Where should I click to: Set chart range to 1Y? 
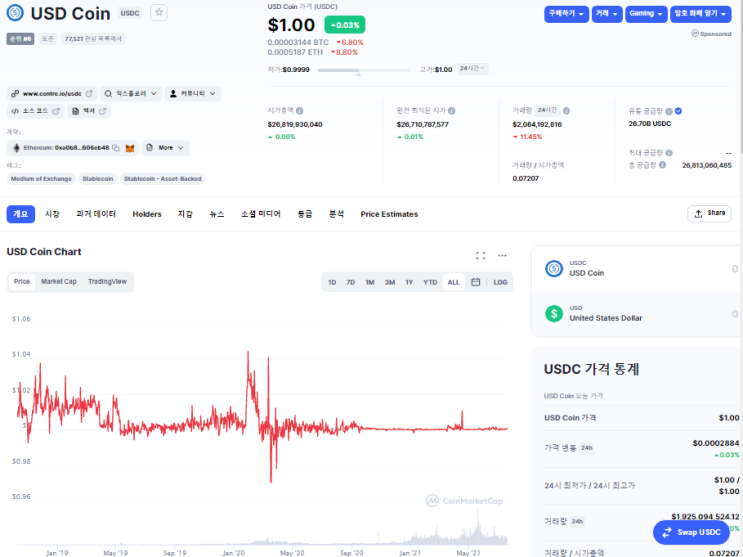[409, 282]
